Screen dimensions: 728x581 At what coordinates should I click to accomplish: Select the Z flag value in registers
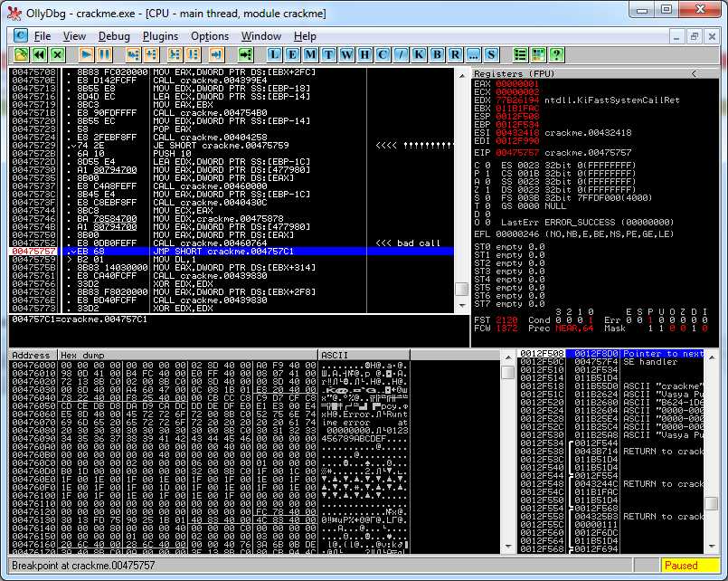(x=487, y=189)
